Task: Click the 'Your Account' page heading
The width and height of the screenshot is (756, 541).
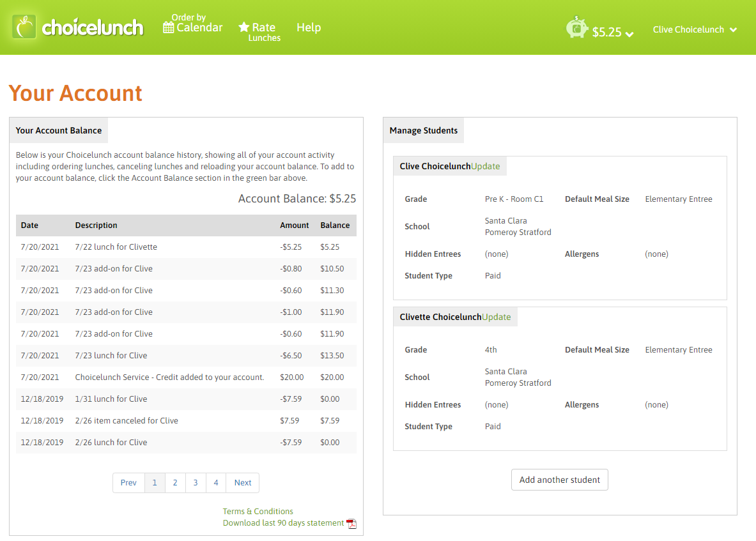Action: 75,93
